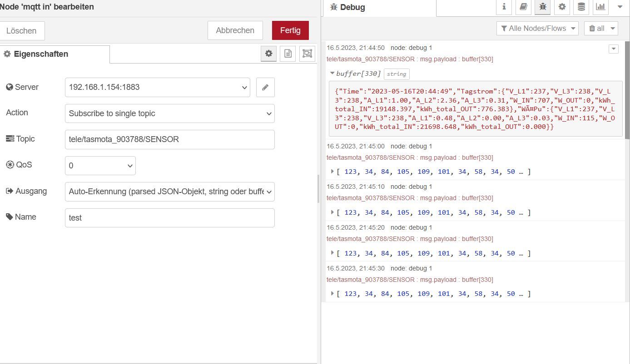The height and width of the screenshot is (364, 630).
Task: Expand the 21:45:20 buffer array
Action: coord(332,253)
